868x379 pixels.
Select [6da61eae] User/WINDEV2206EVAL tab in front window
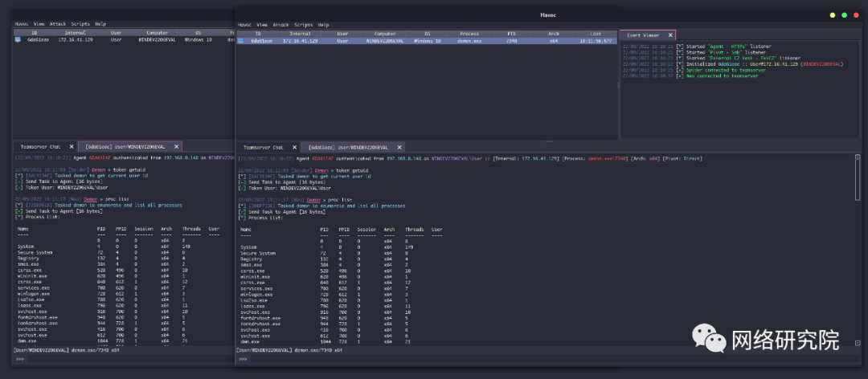tap(349, 147)
